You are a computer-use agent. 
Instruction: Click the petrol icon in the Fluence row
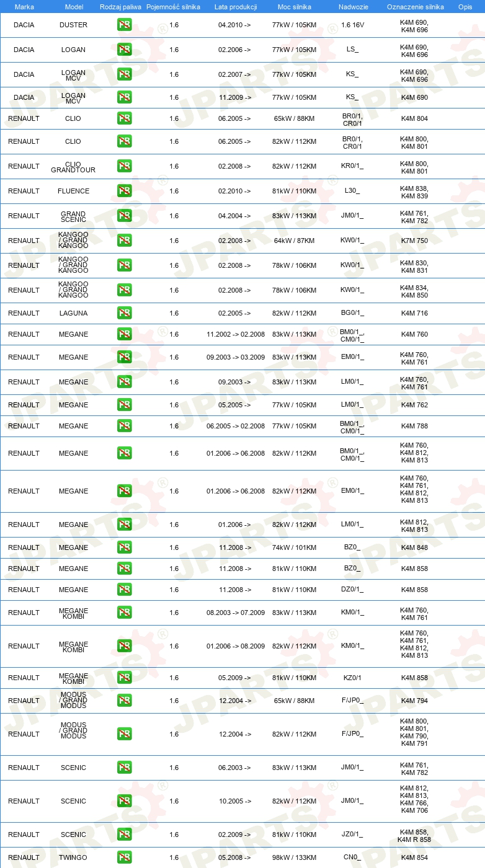tap(124, 191)
